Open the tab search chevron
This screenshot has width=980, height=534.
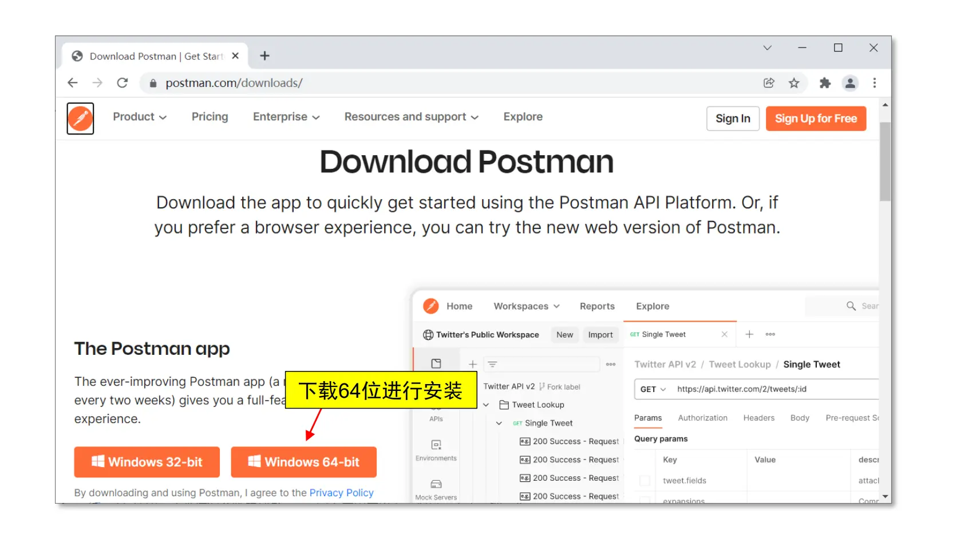point(768,48)
